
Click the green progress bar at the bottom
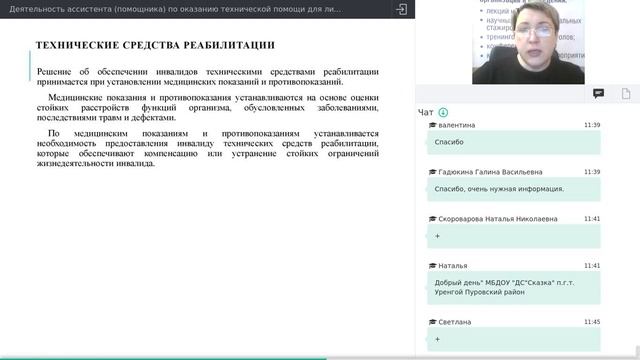[x=163, y=358]
